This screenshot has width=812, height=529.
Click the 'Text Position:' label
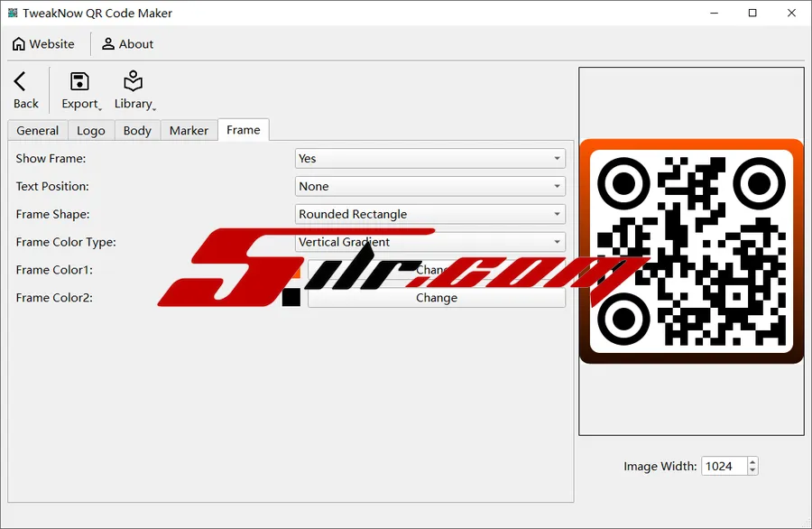coord(52,187)
